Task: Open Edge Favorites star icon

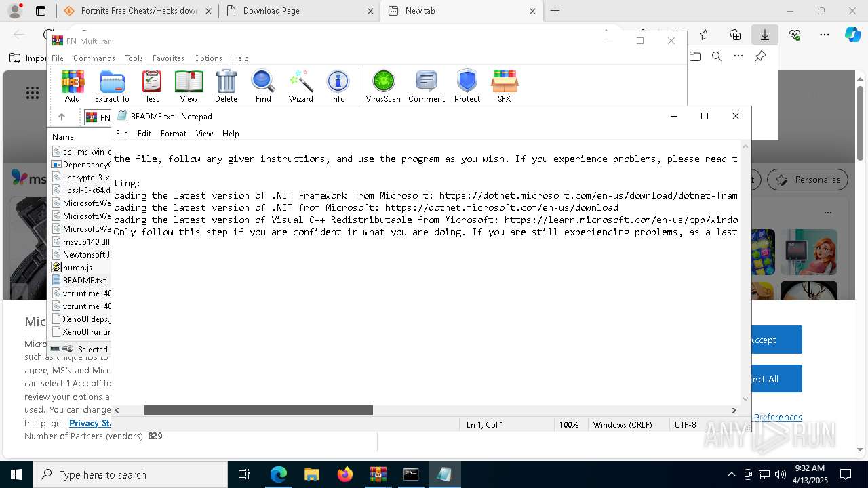Action: coord(705,35)
